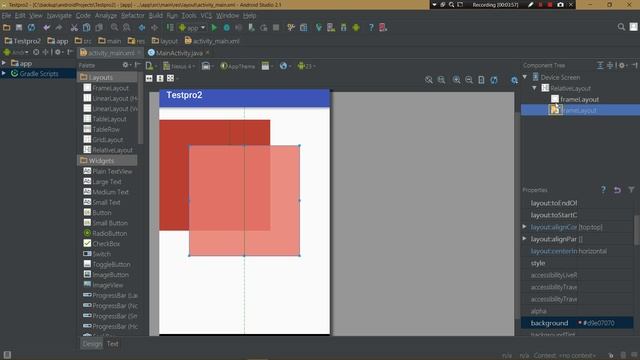Click the Cut scissors icon

click(74, 27)
